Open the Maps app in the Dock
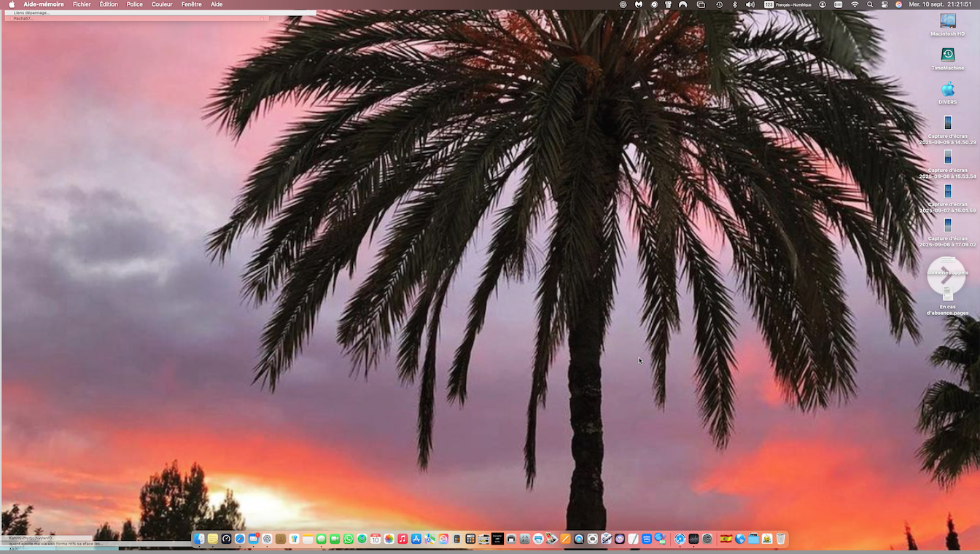Screen dimensions: 980x554 [x=429, y=539]
